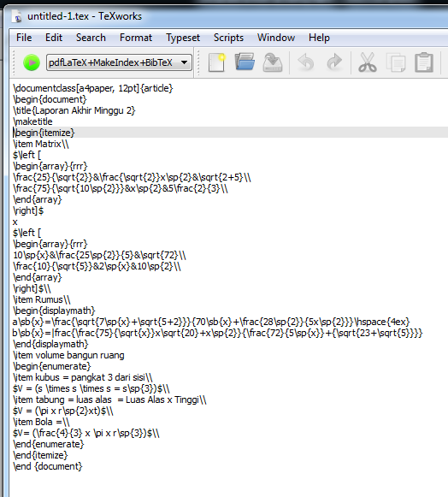
Task: Open the Help menu
Action: click(x=319, y=38)
